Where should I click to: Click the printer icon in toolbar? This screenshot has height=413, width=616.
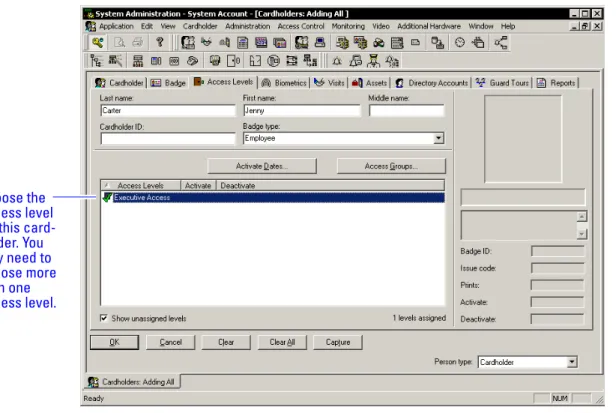(138, 42)
